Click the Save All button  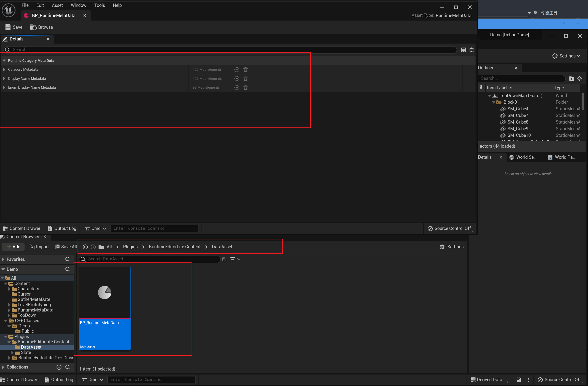pos(65,247)
